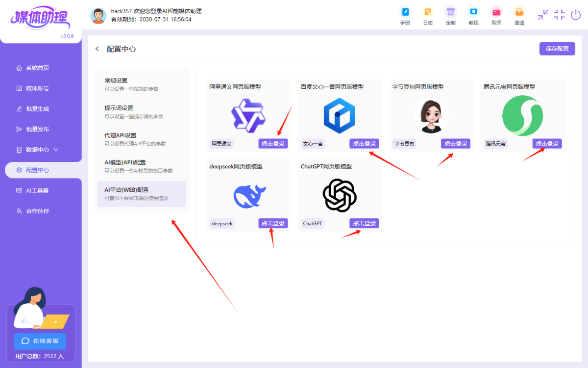Click the back arrow beside 配置中心
The width and height of the screenshot is (588, 368).
click(97, 49)
